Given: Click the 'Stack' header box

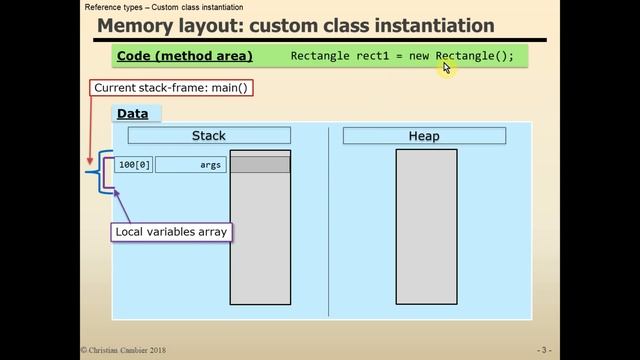Looking at the screenshot, I should pyautogui.click(x=209, y=136).
